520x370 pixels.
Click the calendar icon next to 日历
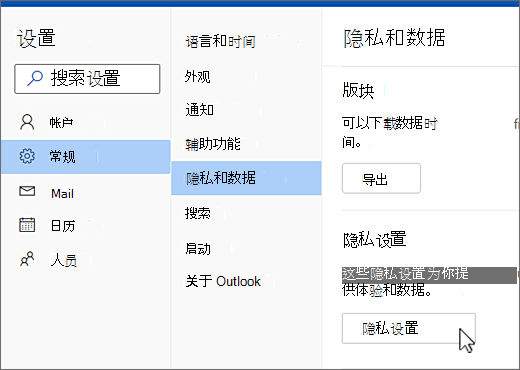pos(27,225)
